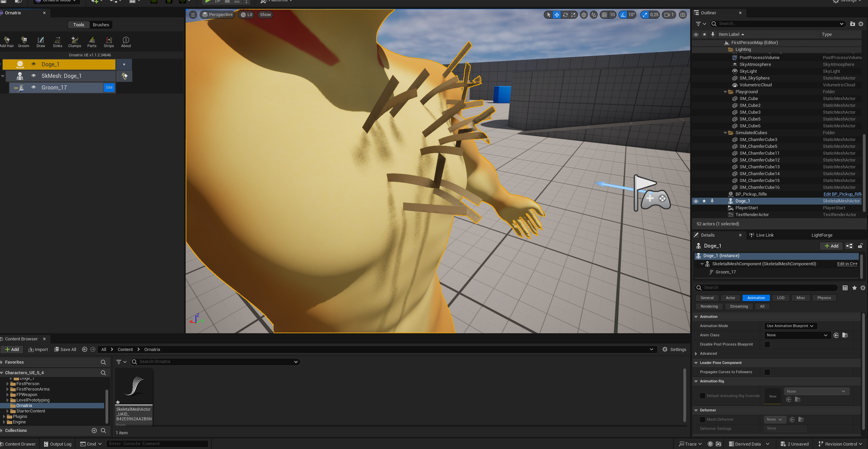Activate the Draw hair tool
The width and height of the screenshot is (868, 449).
tap(41, 42)
